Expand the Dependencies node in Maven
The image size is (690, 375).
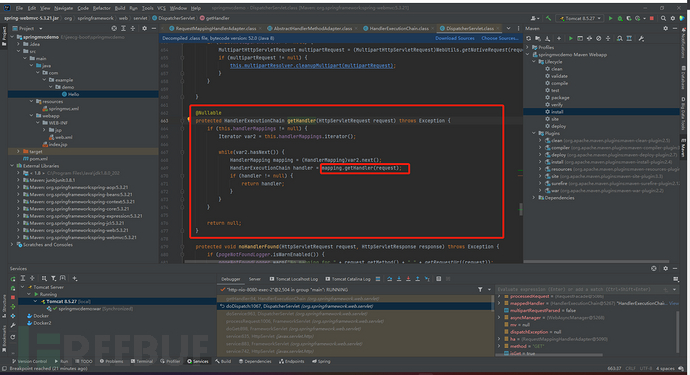coord(534,198)
